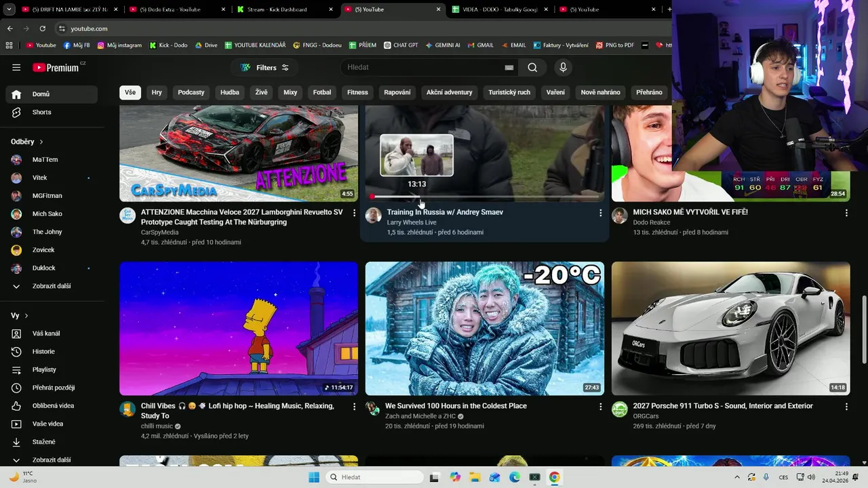Select the Nově nahráno filter chip

(600, 92)
